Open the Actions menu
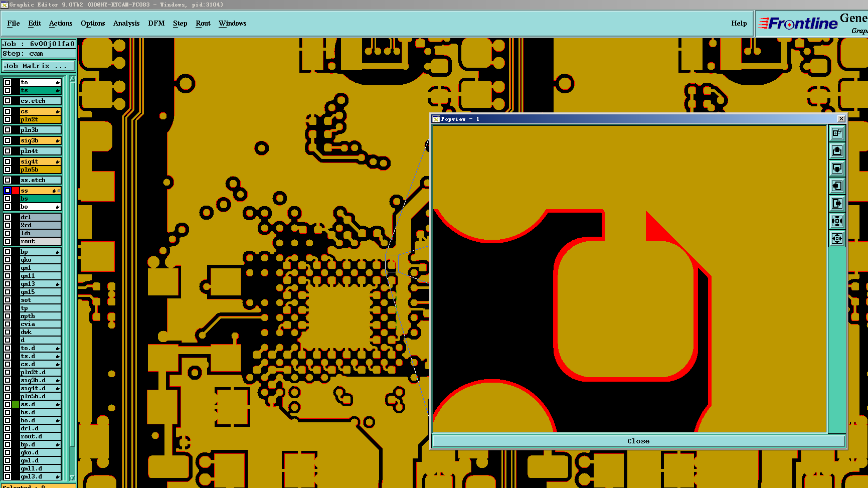The height and width of the screenshot is (488, 868). (61, 23)
